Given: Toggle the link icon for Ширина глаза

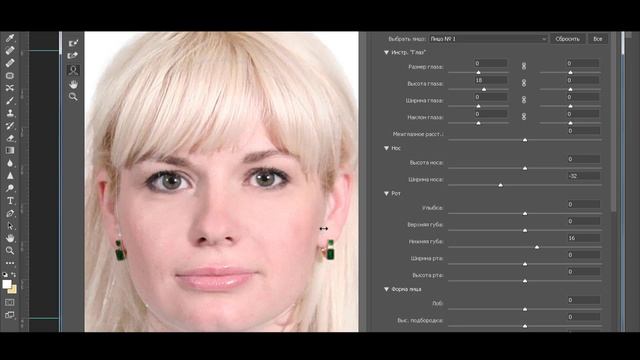Looking at the screenshot, I should coord(524,100).
